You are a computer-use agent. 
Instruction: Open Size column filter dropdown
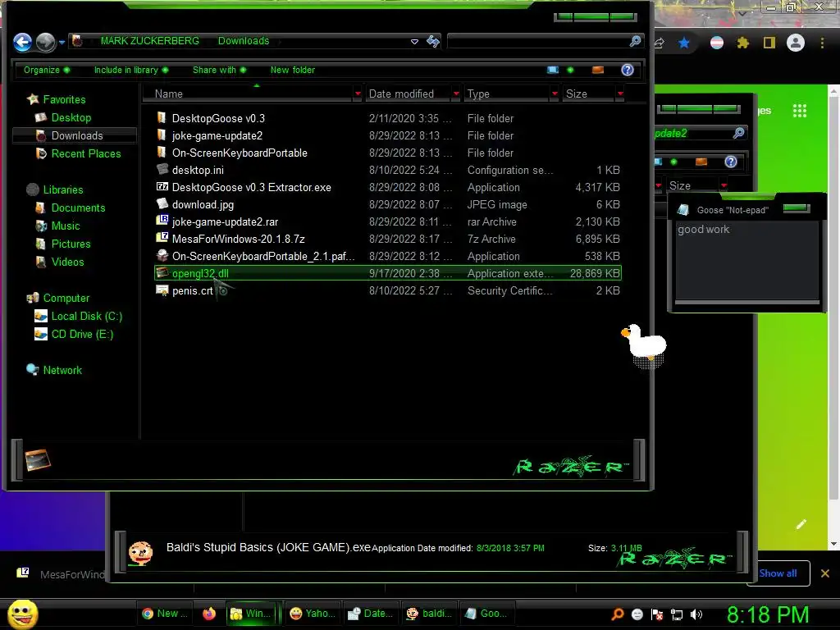point(620,94)
